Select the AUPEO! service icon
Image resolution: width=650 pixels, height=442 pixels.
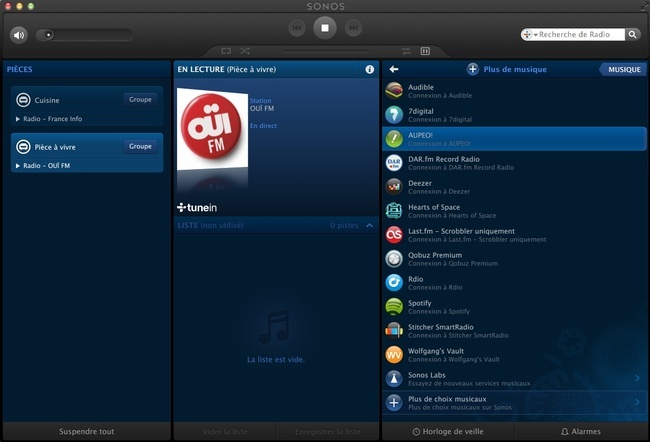pyautogui.click(x=394, y=139)
